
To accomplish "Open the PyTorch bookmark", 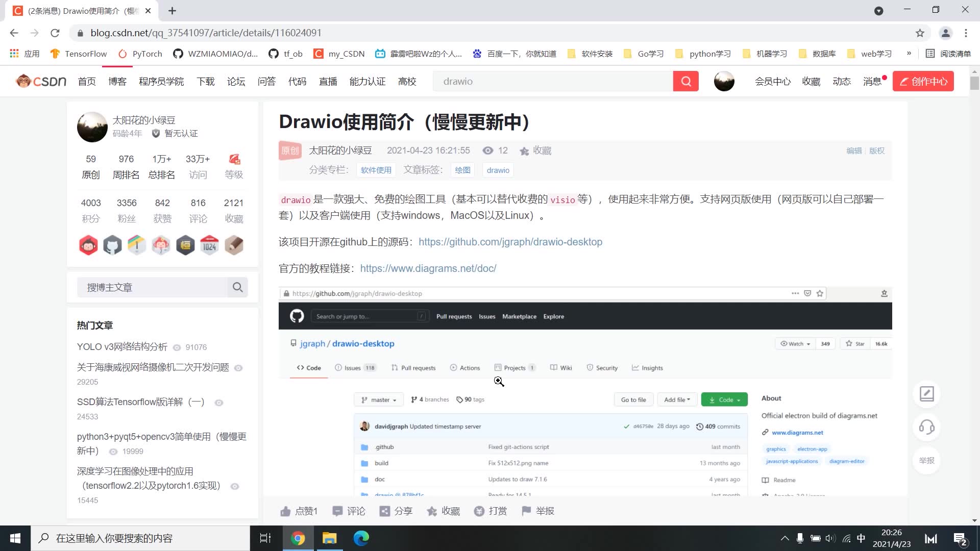I will pos(140,54).
